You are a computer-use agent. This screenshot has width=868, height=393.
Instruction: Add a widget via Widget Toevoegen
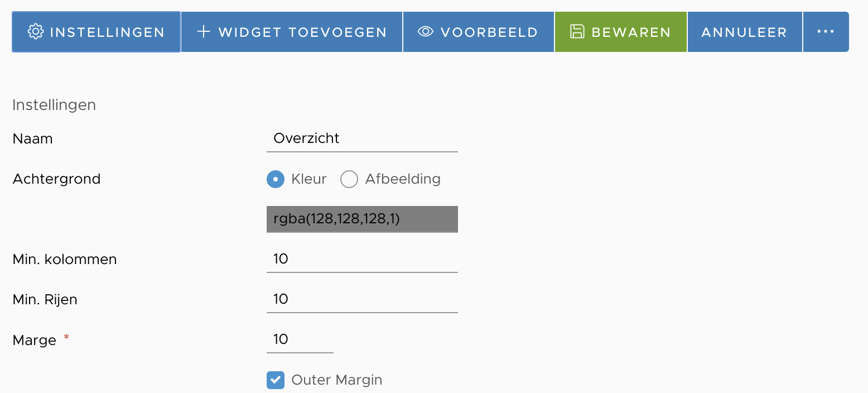pyautogui.click(x=291, y=32)
